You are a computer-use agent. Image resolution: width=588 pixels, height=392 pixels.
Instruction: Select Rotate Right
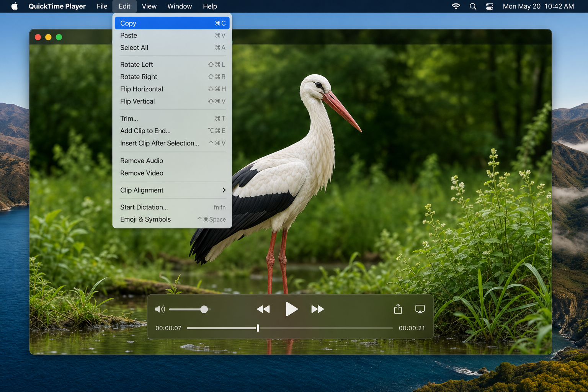pos(172,77)
